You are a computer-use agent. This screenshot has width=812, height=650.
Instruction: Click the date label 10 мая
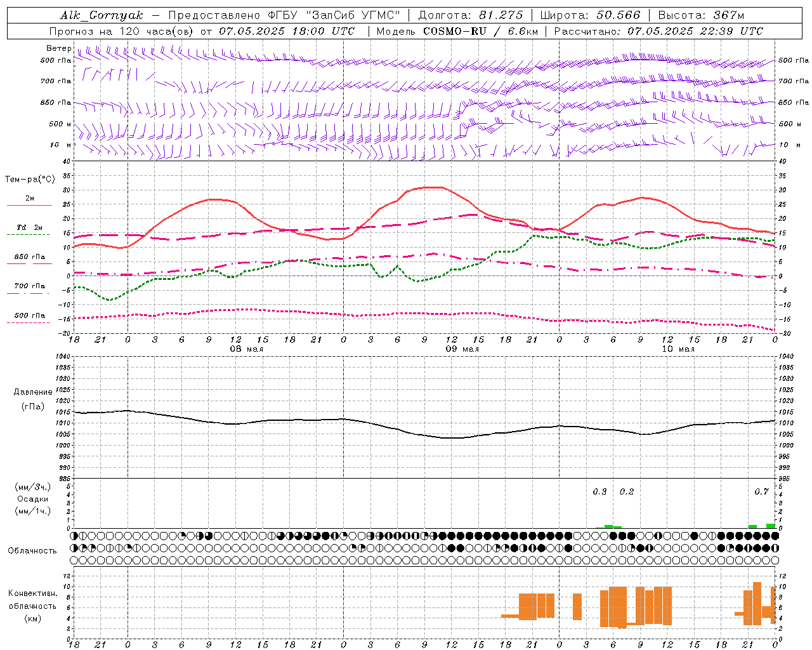(x=678, y=349)
